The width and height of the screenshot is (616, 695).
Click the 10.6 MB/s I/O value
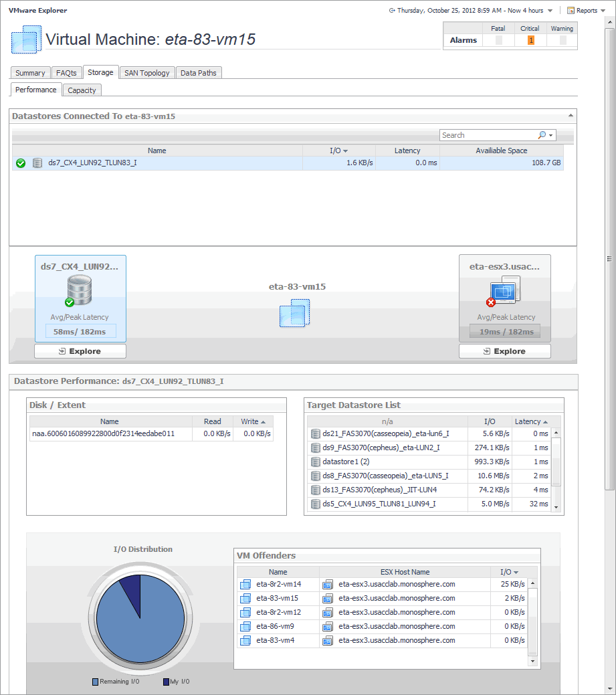point(494,476)
